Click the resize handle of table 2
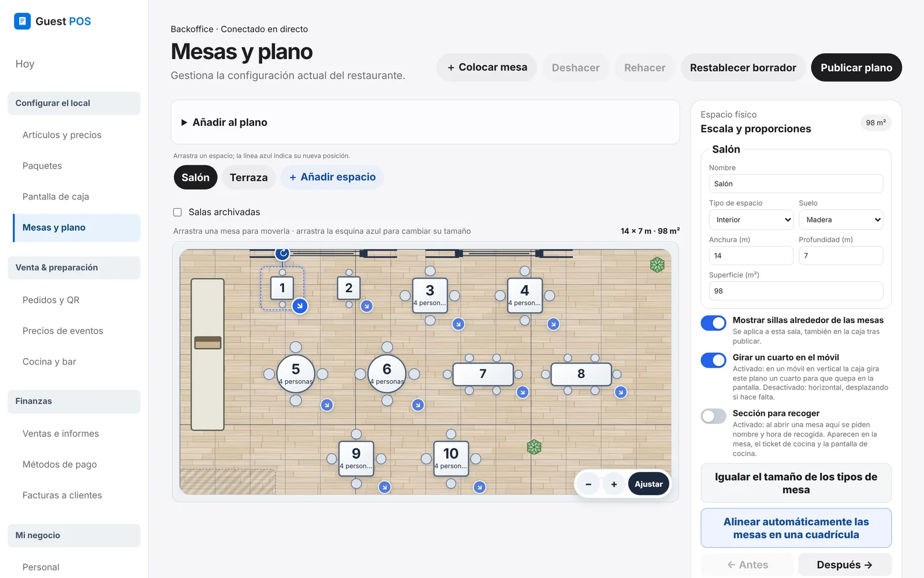Image resolution: width=924 pixels, height=578 pixels. point(367,306)
